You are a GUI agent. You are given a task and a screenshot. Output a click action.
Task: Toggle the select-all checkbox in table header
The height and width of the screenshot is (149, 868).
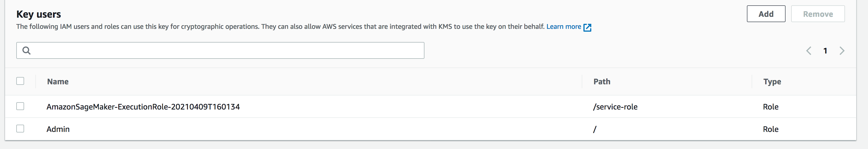pos(20,81)
